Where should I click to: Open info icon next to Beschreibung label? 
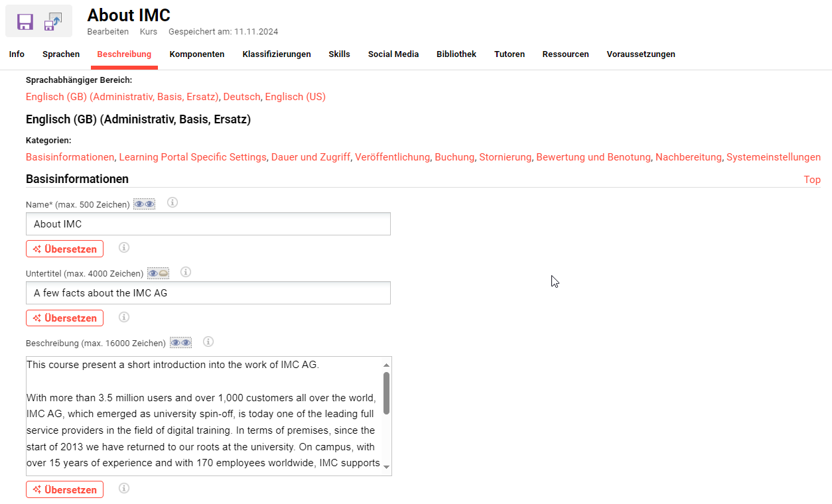208,342
